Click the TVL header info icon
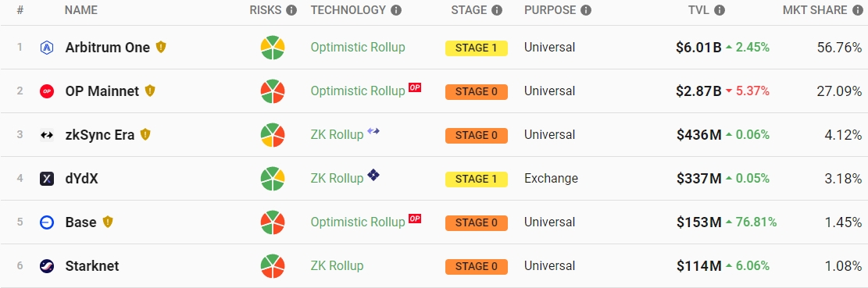Image resolution: width=868 pixels, height=288 pixels. (x=720, y=10)
